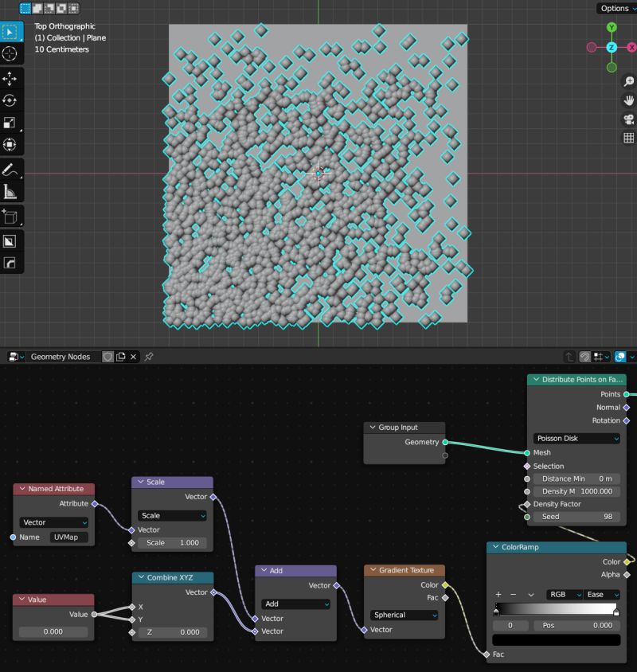Switch select mode to Extend in top toolbar

pos(37,8)
